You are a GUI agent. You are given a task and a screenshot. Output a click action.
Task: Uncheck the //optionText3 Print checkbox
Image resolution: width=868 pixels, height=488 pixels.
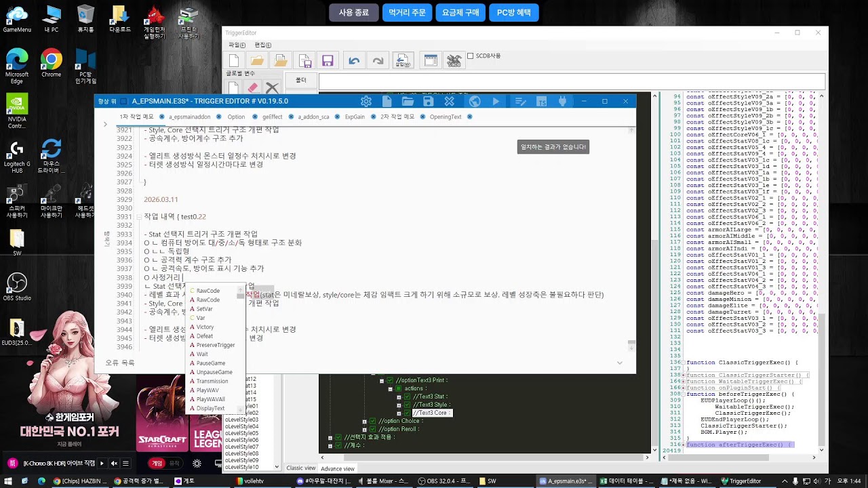click(x=390, y=381)
